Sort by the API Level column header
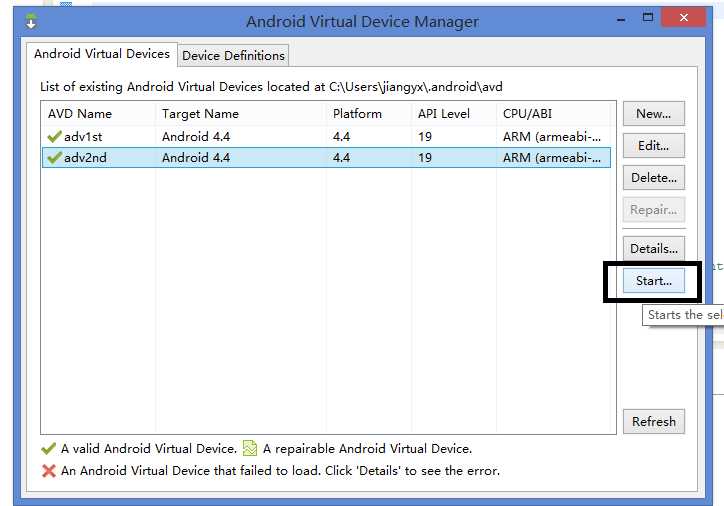The image size is (724, 506). pyautogui.click(x=453, y=114)
